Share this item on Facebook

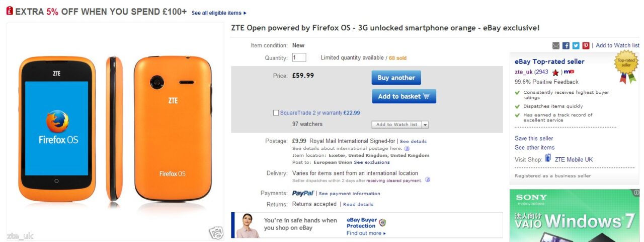[x=566, y=45]
